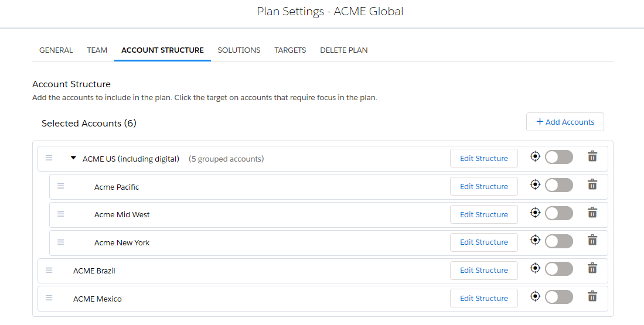Edit Structure for Acme Pacific
Screen dimensions: 644x325
tap(484, 186)
